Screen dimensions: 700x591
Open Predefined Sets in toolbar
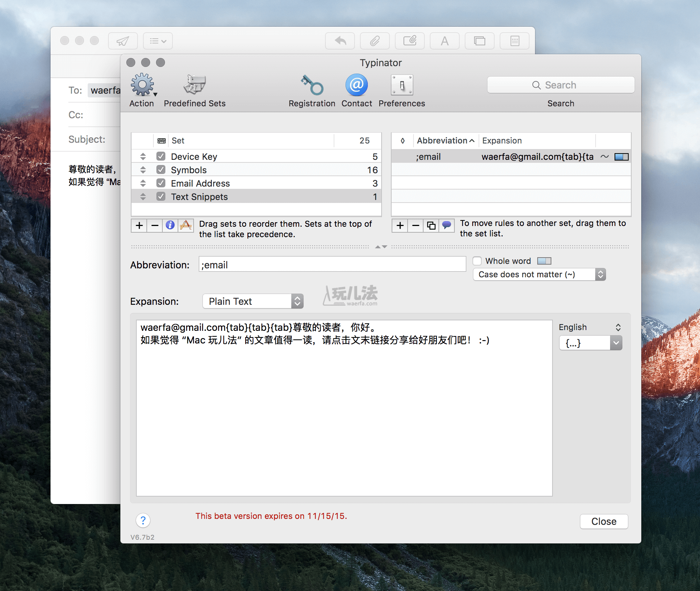194,84
